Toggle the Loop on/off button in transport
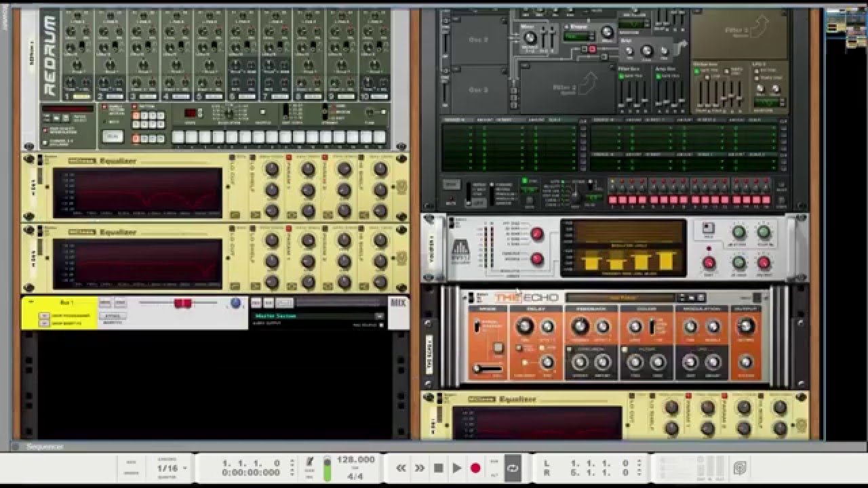 click(513, 468)
